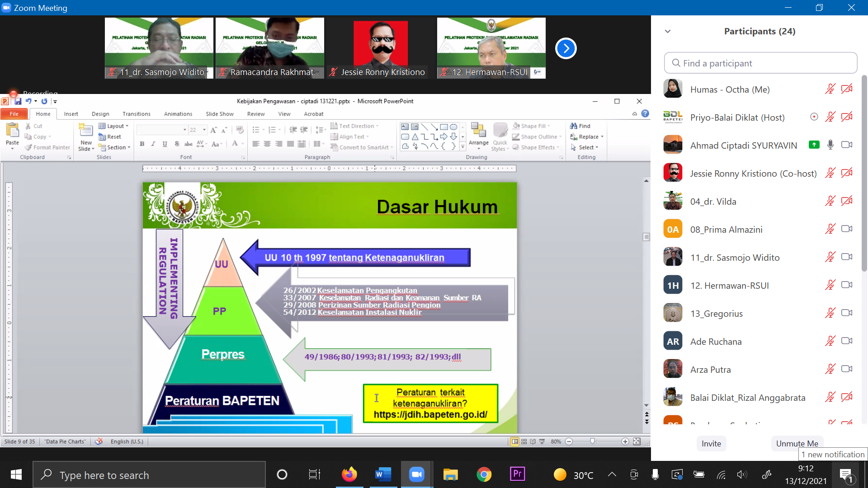This screenshot has height=488, width=868.
Task: Click the Dasar Hukum slide title
Action: coord(437,206)
